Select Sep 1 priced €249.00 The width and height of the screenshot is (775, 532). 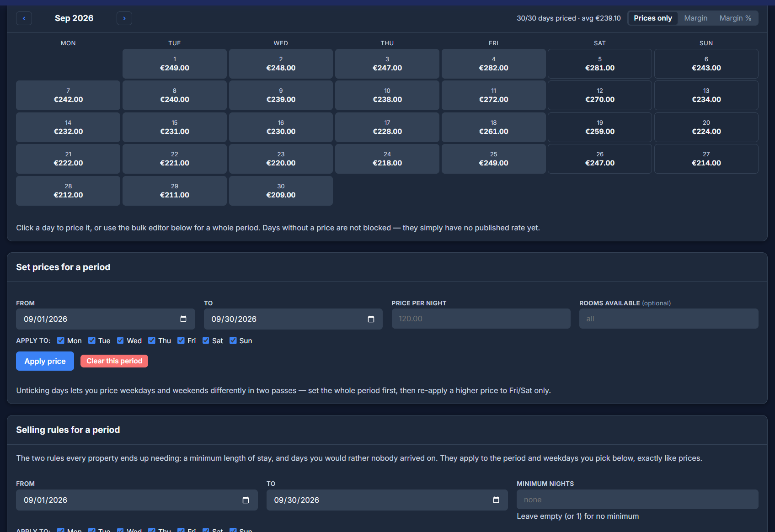click(175, 64)
